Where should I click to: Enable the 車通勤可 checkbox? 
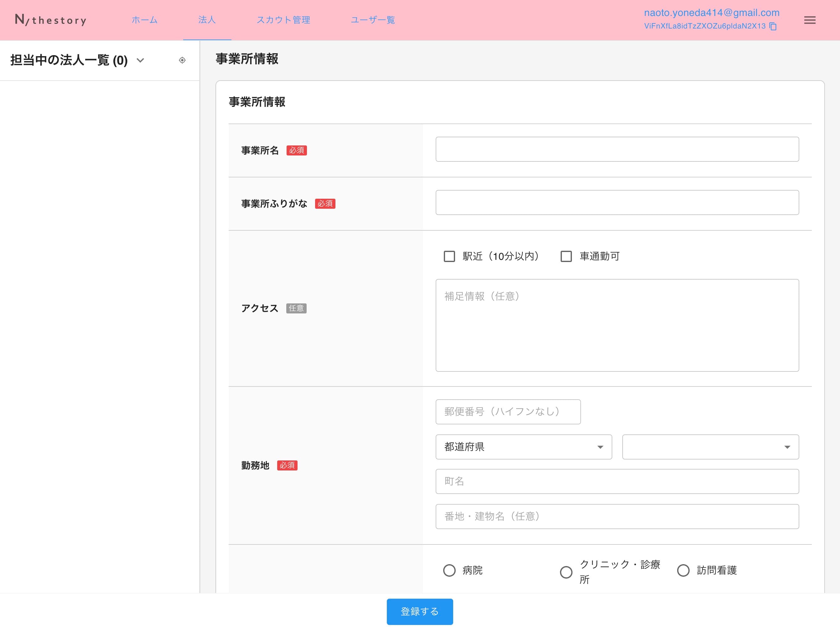566,256
